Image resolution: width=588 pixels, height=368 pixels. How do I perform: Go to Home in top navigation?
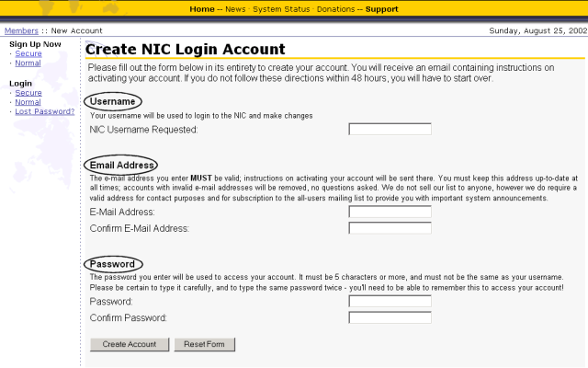tap(202, 9)
